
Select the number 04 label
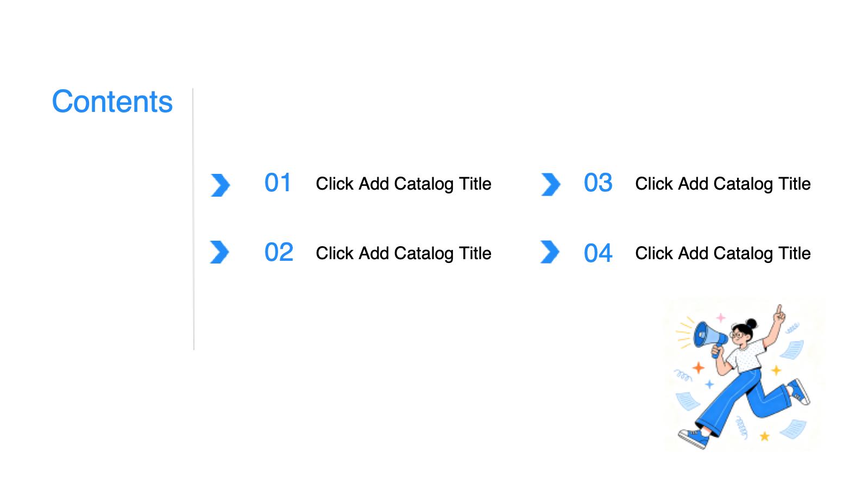(598, 253)
